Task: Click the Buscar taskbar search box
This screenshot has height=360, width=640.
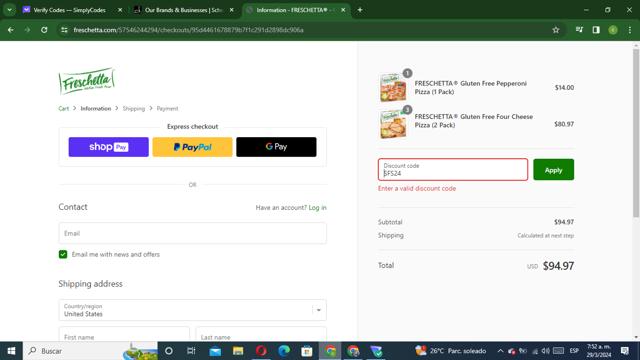Action: (x=90, y=351)
